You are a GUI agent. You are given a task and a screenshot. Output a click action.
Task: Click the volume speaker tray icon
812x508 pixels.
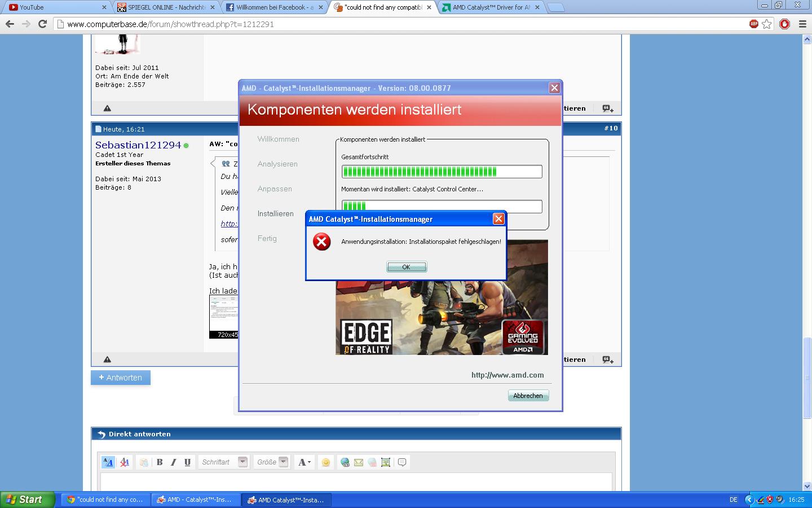pos(779,500)
